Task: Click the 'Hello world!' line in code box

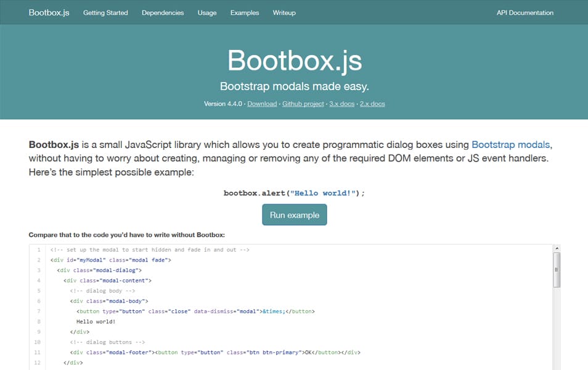Action: pos(96,322)
